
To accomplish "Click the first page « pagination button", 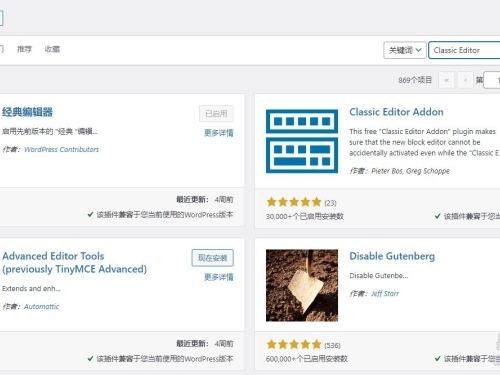I will coord(447,80).
